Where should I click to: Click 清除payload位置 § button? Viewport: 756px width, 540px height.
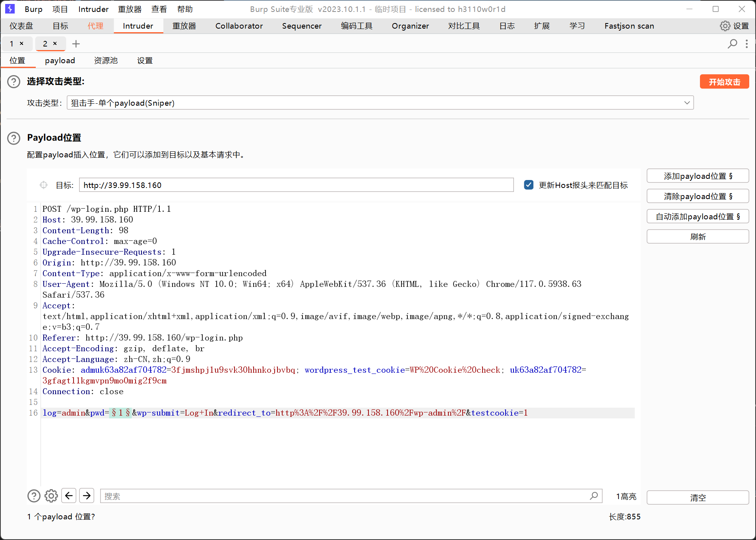click(698, 196)
